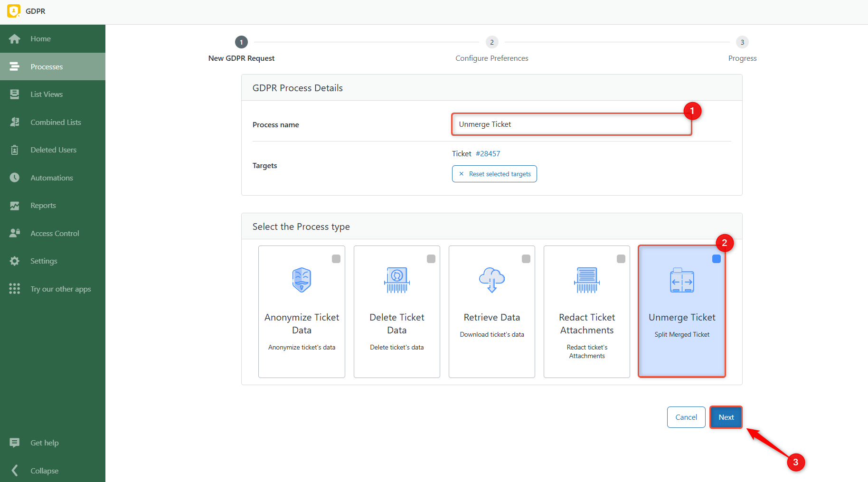Open the Processes menu item
The height and width of the screenshot is (482, 868).
click(x=47, y=66)
